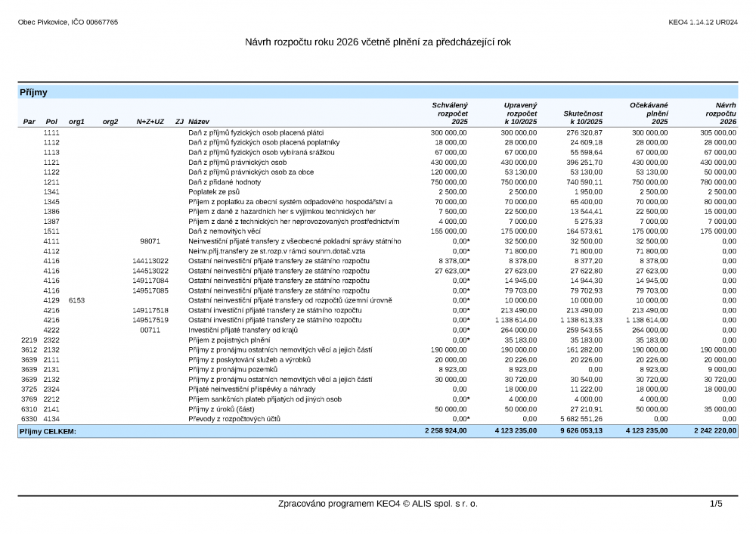This screenshot has height=534, width=756.
Task: Click the 'KEO4 1.14.12 UR024' version text
Action: tap(703, 23)
